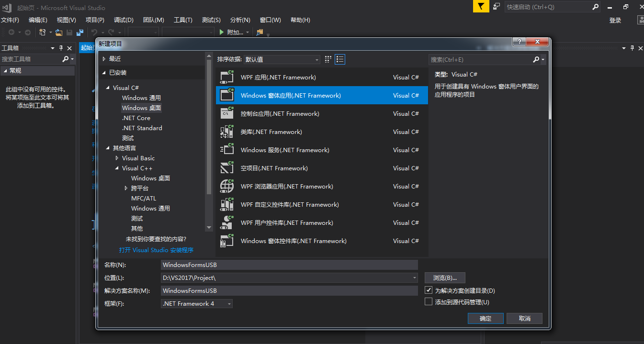Open the 帮助(H) menu

[x=300, y=20]
